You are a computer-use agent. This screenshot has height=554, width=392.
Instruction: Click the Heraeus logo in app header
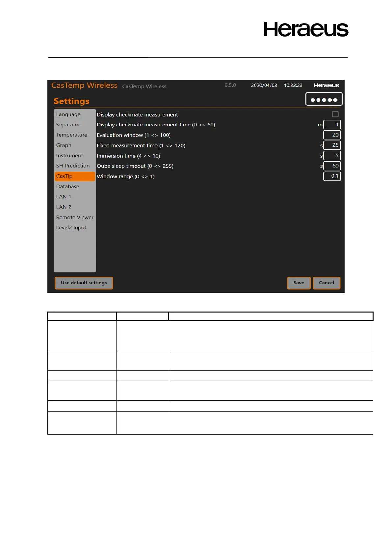click(326, 85)
